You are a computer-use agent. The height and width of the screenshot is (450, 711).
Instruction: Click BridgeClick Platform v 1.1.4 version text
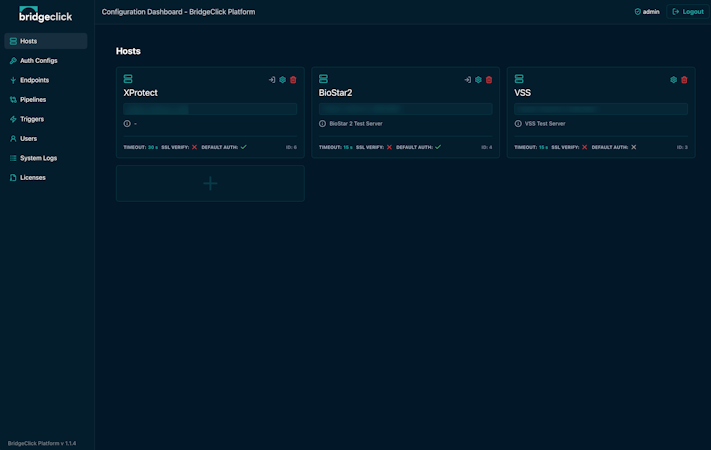pyautogui.click(x=42, y=443)
